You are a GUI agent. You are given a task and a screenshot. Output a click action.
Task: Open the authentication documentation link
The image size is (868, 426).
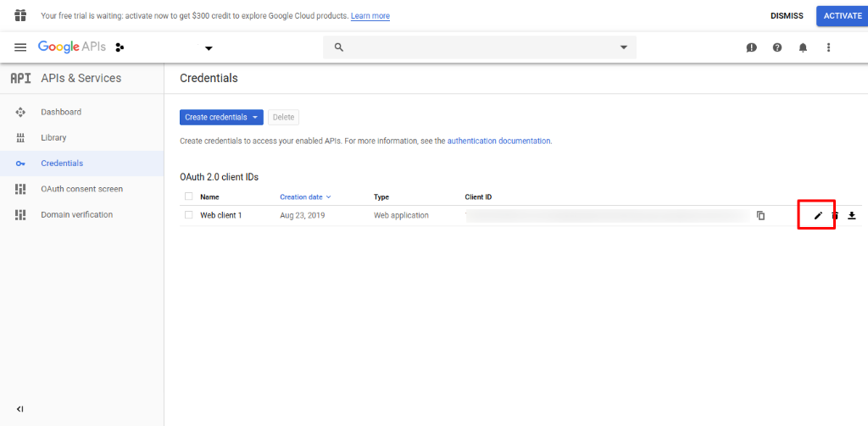pos(499,141)
